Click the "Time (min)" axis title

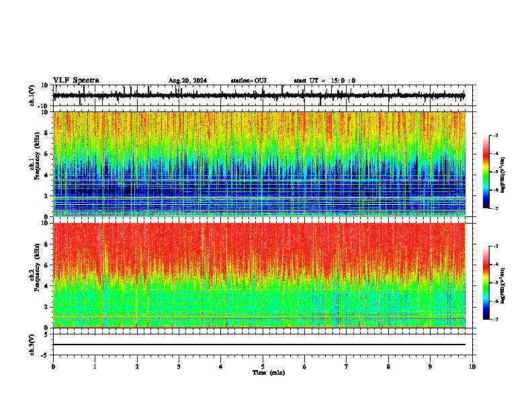click(269, 373)
